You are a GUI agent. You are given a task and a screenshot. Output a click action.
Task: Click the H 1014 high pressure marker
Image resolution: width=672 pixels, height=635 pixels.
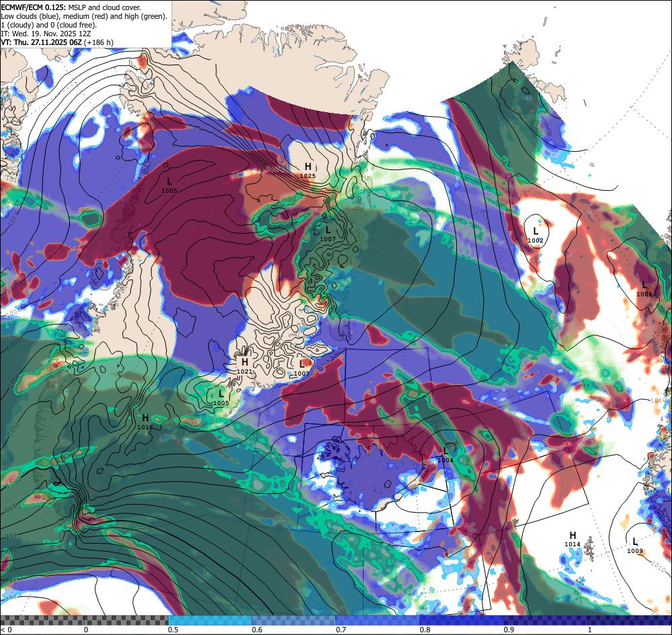[573, 539]
